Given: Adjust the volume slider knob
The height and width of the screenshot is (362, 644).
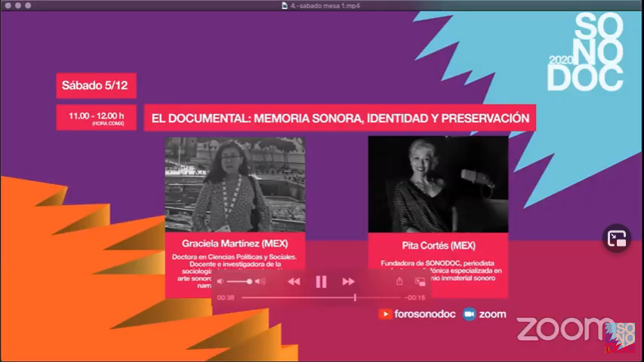Looking at the screenshot, I should [x=249, y=281].
